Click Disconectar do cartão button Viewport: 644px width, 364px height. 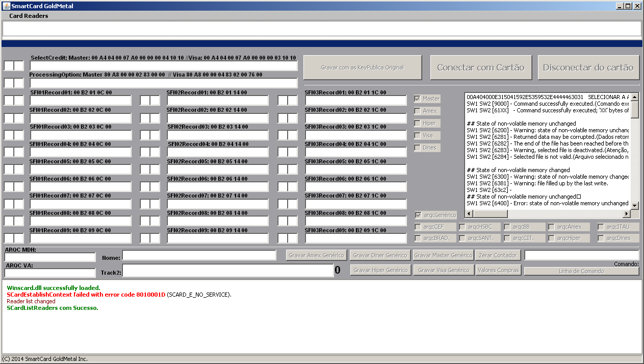coord(588,67)
